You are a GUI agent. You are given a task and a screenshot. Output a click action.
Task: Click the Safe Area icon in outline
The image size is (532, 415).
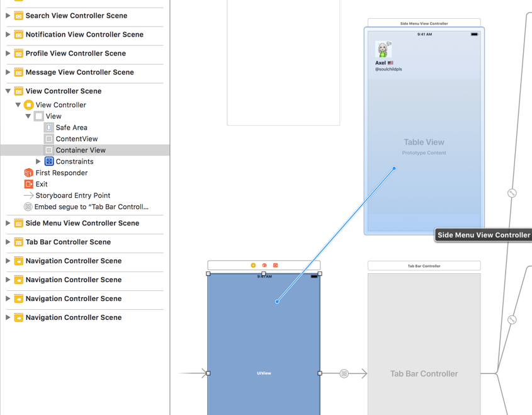point(49,128)
